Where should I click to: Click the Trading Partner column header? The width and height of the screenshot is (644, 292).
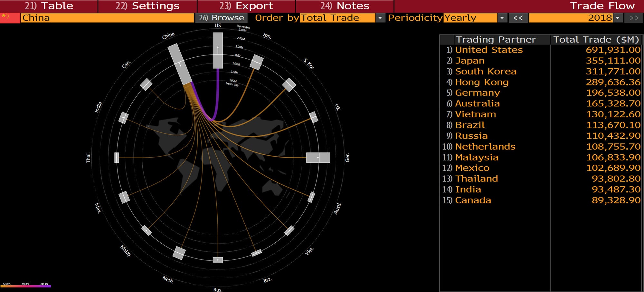pos(496,40)
